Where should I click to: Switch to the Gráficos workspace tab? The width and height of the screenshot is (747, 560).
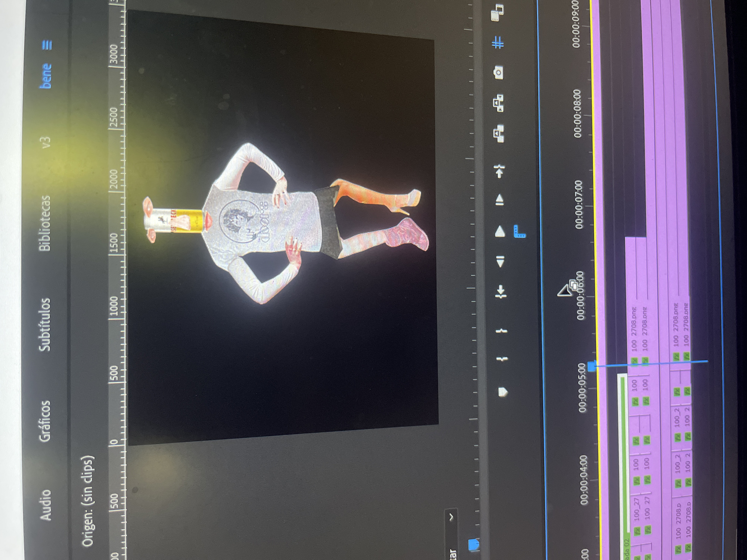(x=45, y=421)
